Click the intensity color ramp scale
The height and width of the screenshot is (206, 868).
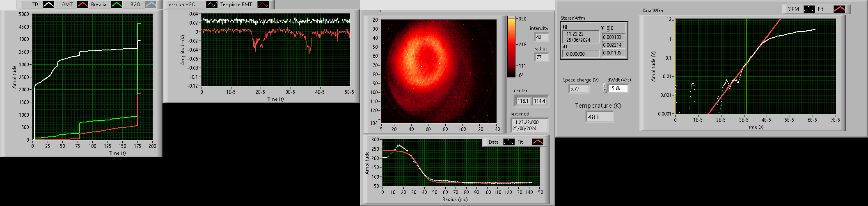[511, 47]
